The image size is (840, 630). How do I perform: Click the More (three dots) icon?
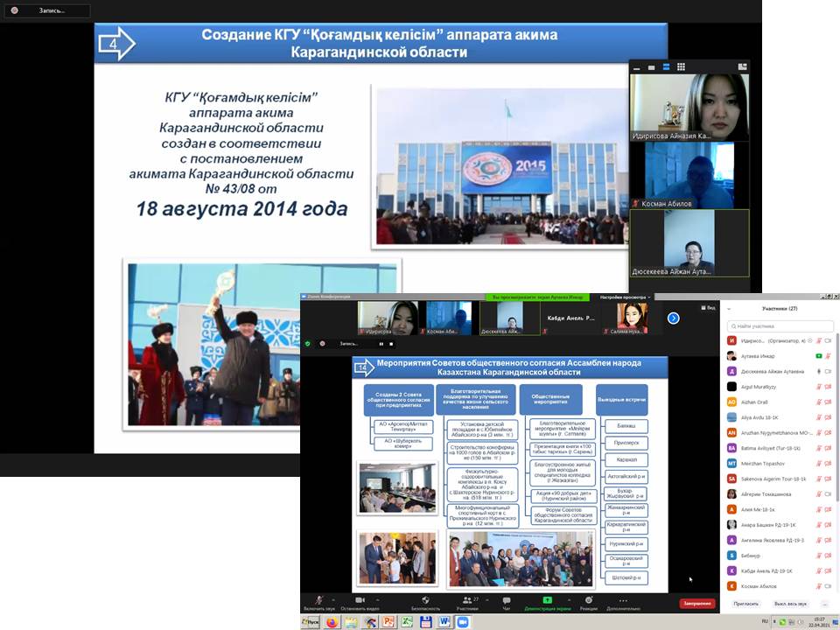pyautogui.click(x=623, y=599)
